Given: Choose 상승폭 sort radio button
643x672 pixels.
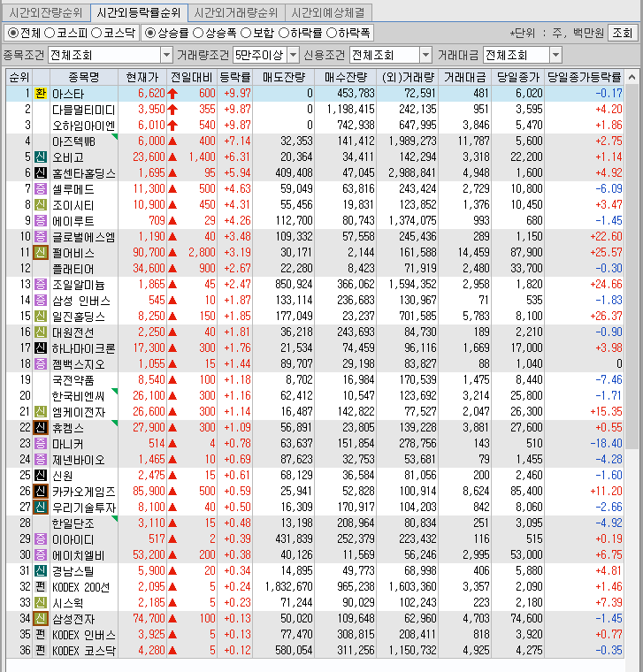Looking at the screenshot, I should click(x=198, y=33).
